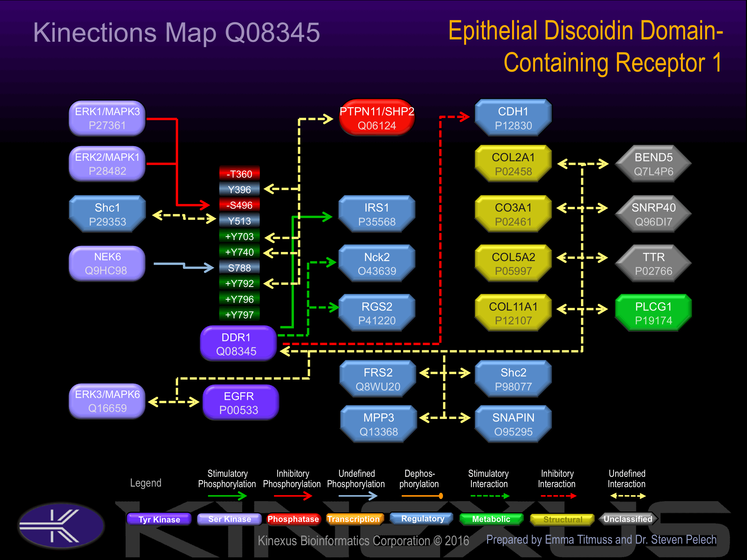Select the Y513 phosphosite label
Screen dimensions: 747x560
[x=239, y=221]
